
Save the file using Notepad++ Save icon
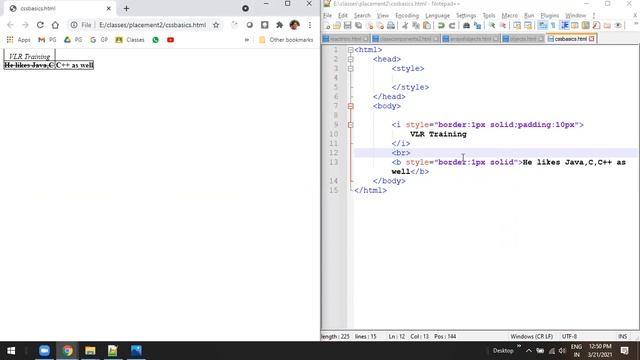(x=347, y=26)
